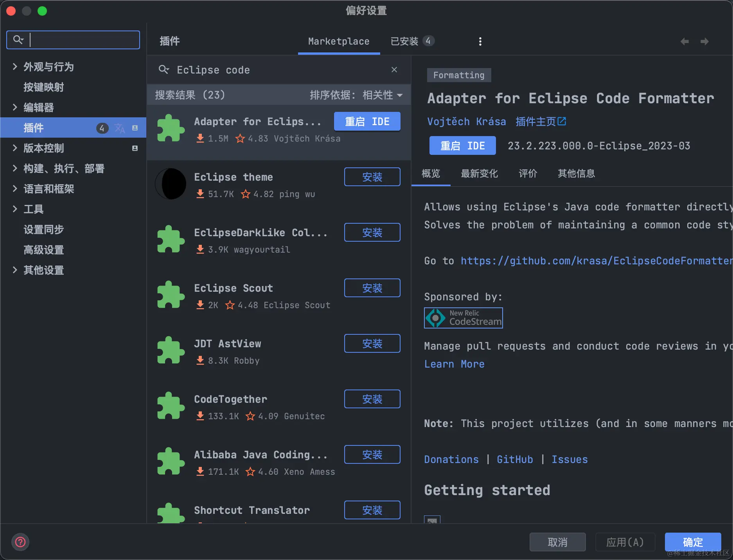This screenshot has width=733, height=560.
Task: Click the magnifier icon in the plugin search
Action: [x=163, y=70]
